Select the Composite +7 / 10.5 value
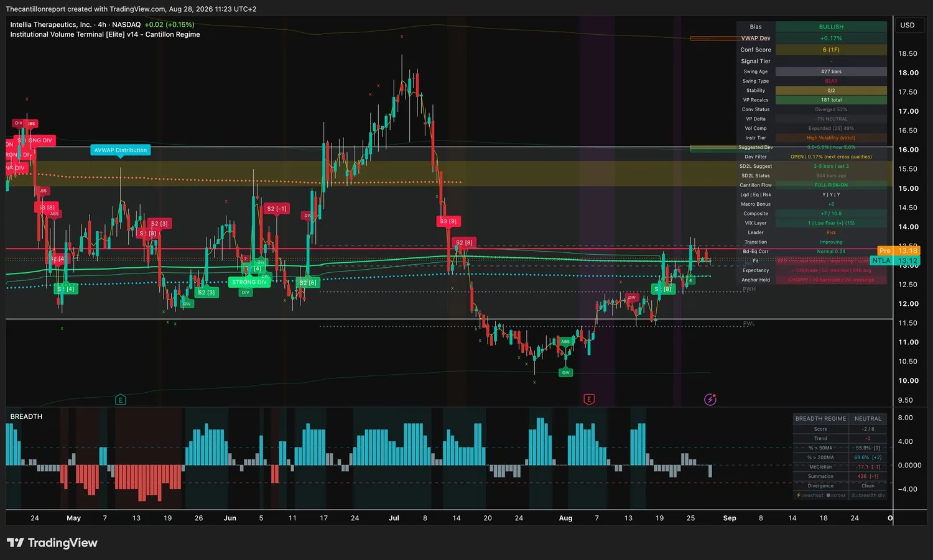Image resolution: width=933 pixels, height=560 pixels. pyautogui.click(x=831, y=214)
